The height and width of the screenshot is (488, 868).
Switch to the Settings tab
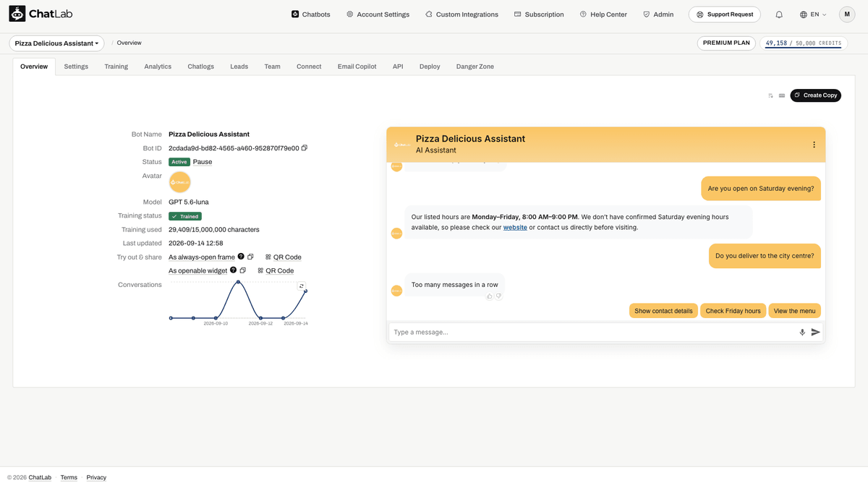[76, 67]
